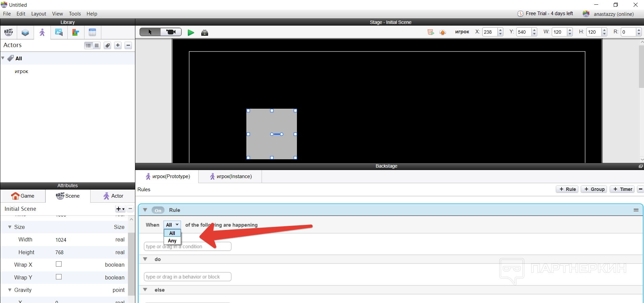Switch to the Actor attributes tab
The height and width of the screenshot is (303, 644).
tap(113, 196)
